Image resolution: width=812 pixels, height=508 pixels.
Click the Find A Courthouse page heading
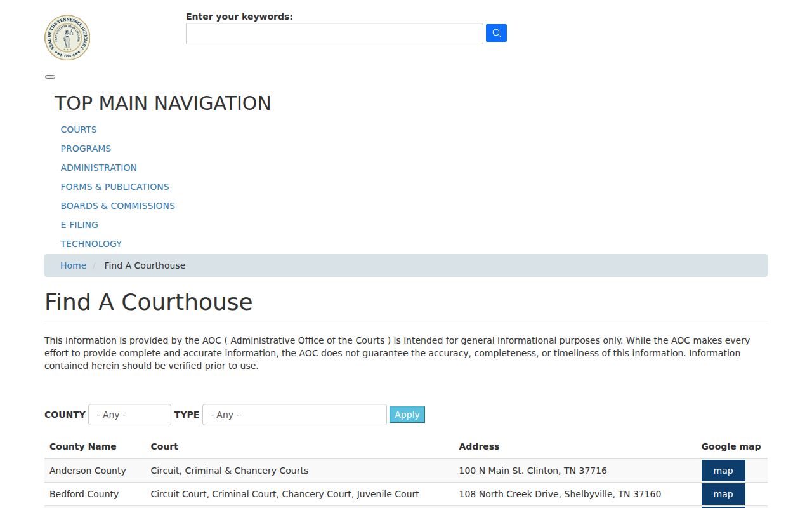tap(148, 302)
